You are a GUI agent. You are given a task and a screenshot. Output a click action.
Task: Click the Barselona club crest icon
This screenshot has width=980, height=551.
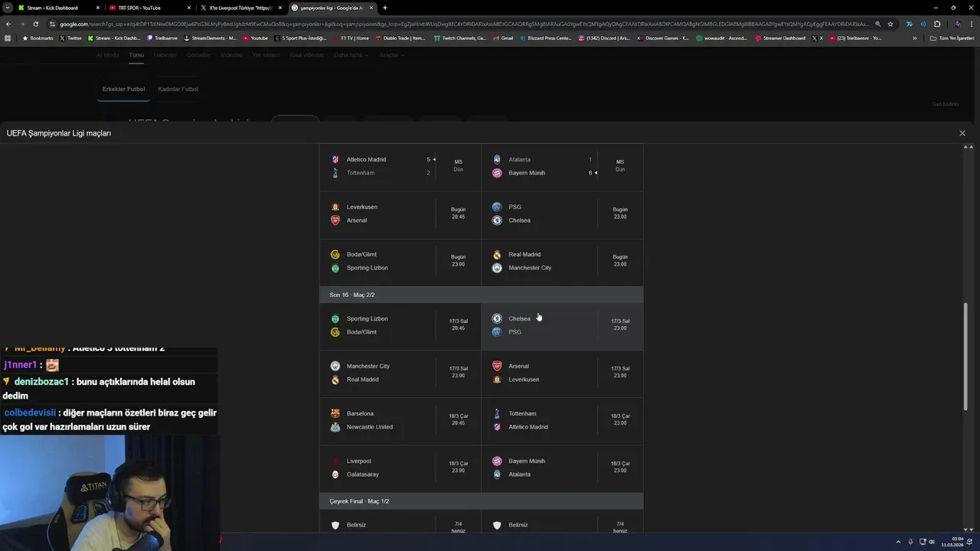(335, 413)
